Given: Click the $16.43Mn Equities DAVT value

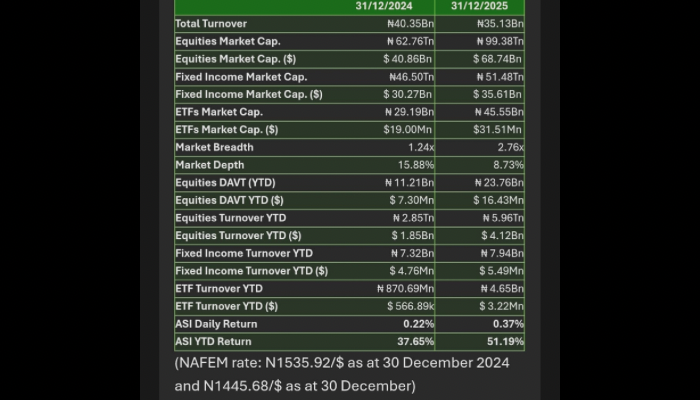Looking at the screenshot, I should 498,200.
